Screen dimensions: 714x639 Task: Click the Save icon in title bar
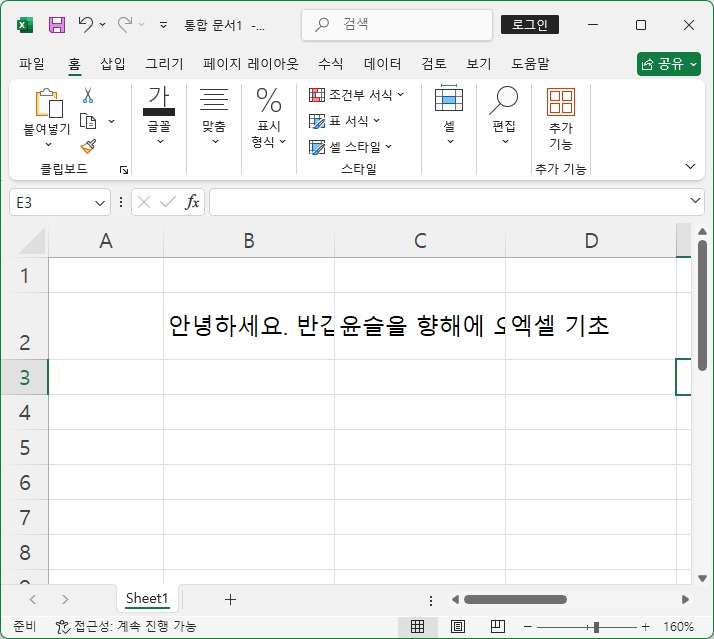[x=57, y=25]
